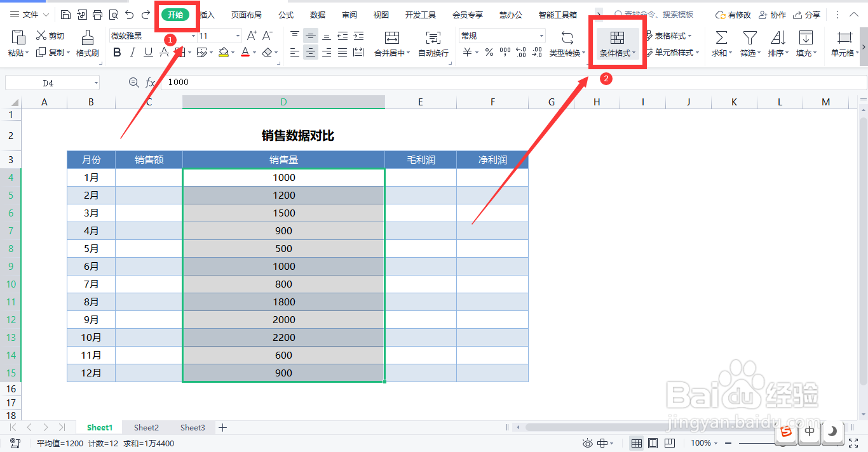Viewport: 868px width, 452px height.
Task: Toggle left horizontal alignment
Action: [295, 53]
